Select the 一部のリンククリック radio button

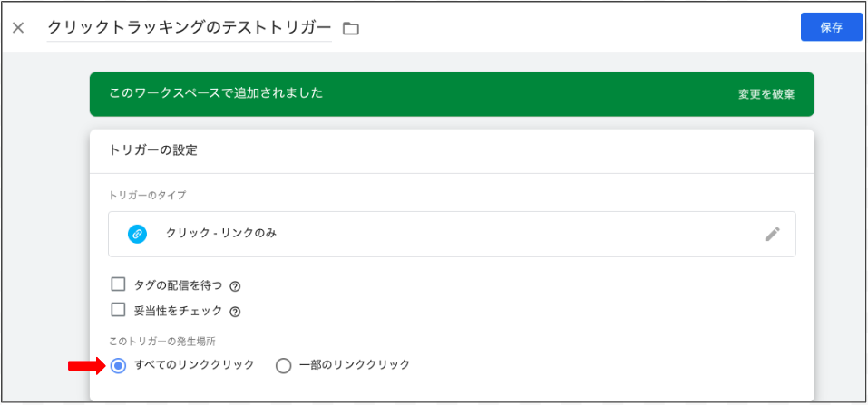coord(283,366)
